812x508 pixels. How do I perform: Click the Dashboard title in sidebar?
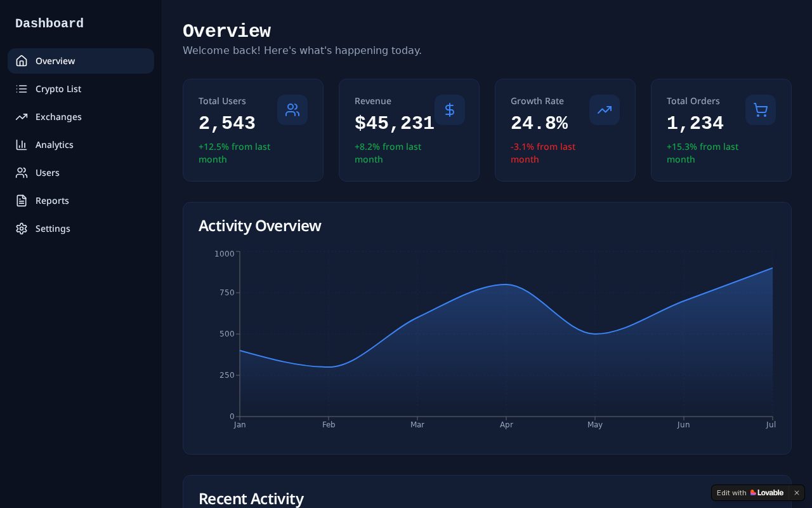pyautogui.click(x=49, y=23)
